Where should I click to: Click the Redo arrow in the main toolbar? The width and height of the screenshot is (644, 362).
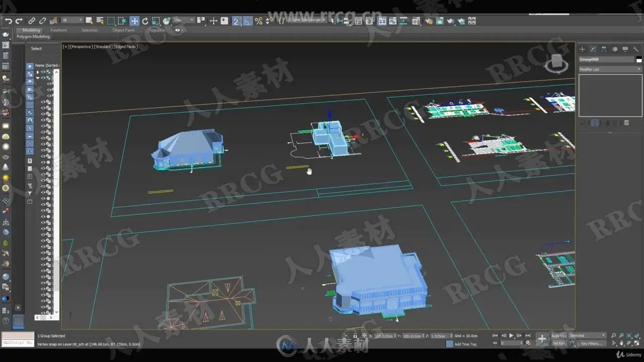coord(19,21)
